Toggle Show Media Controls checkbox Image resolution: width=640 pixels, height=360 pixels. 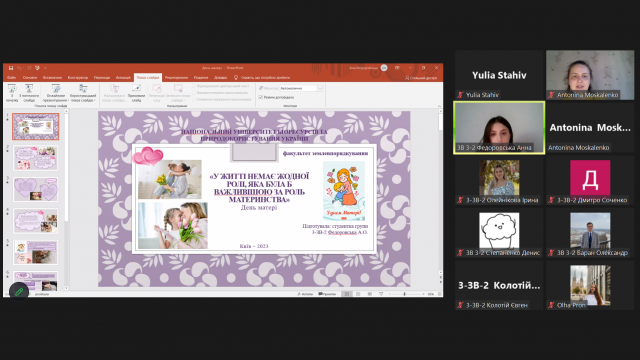pyautogui.click(x=194, y=99)
